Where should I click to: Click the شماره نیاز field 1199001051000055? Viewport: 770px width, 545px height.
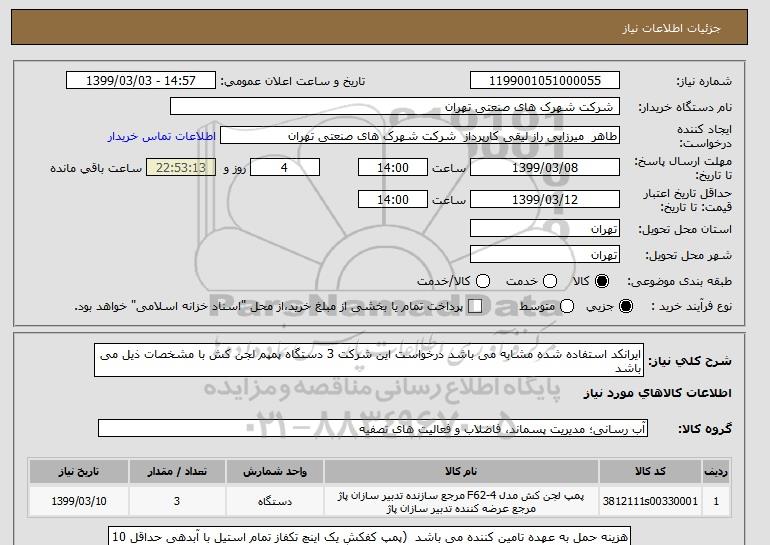(545, 81)
